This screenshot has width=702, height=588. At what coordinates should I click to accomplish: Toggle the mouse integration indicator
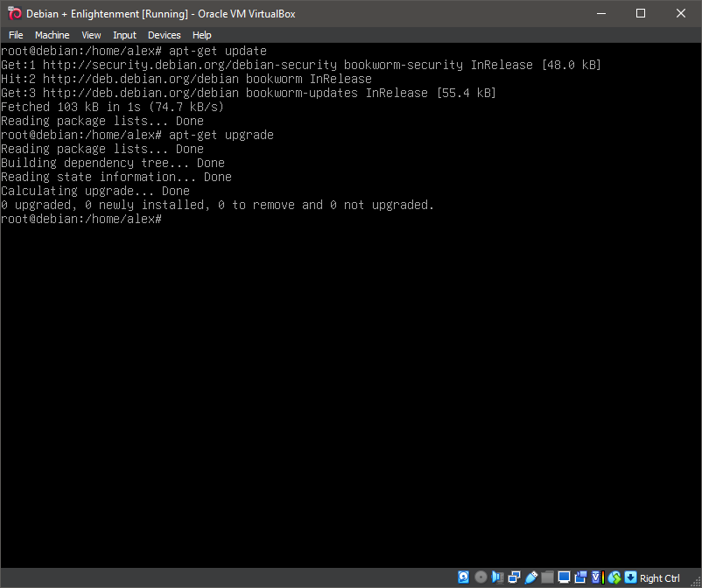[614, 577]
